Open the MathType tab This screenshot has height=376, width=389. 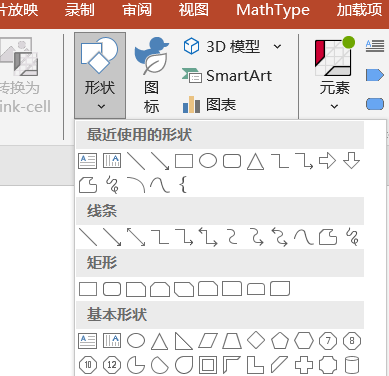(x=273, y=10)
